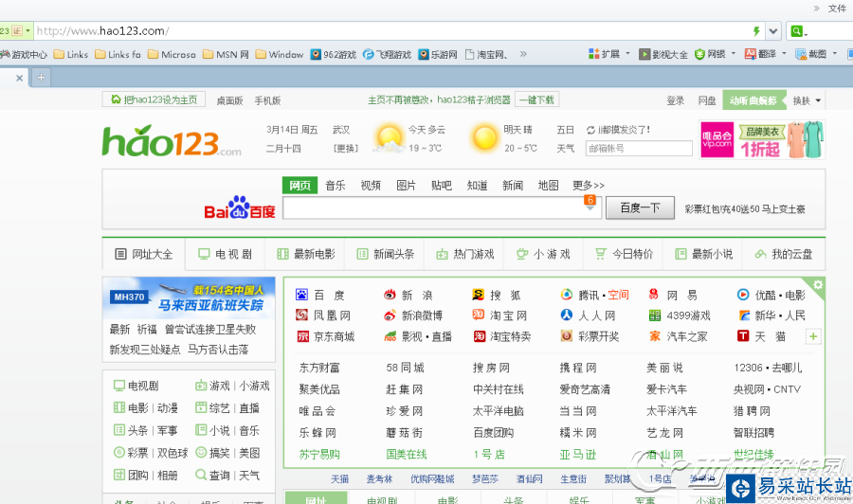Close the current browser tab
This screenshot has width=853, height=504.
coord(19,78)
